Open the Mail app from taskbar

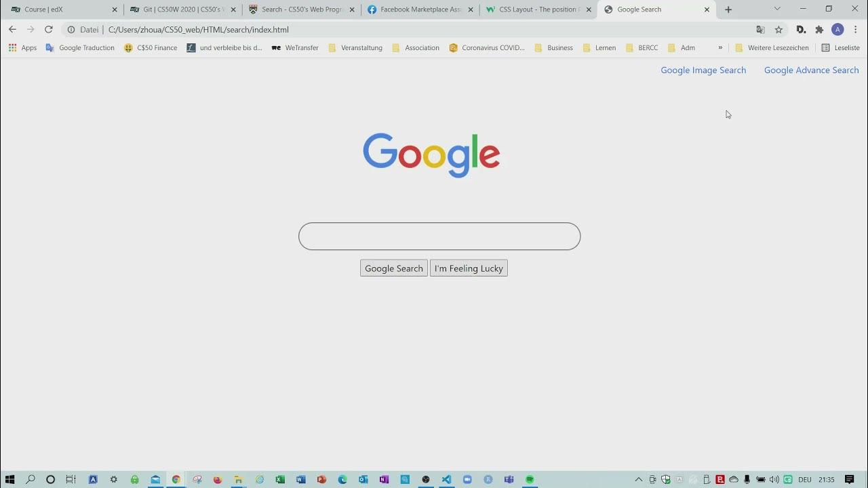[x=155, y=479]
